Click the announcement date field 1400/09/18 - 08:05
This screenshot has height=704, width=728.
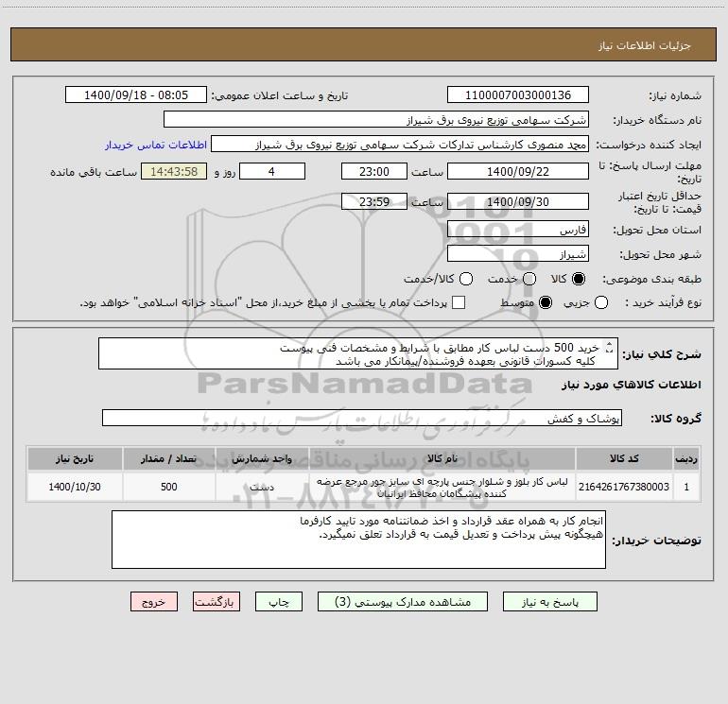[136, 94]
